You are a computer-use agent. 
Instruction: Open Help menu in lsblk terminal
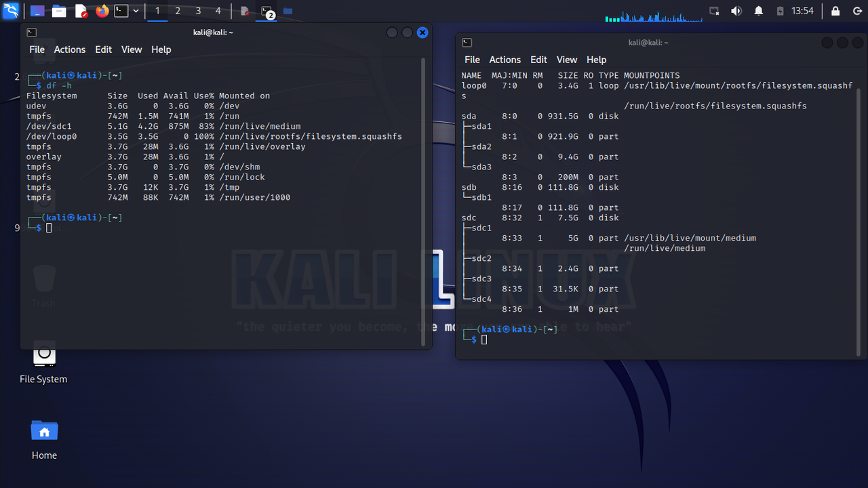click(x=597, y=60)
